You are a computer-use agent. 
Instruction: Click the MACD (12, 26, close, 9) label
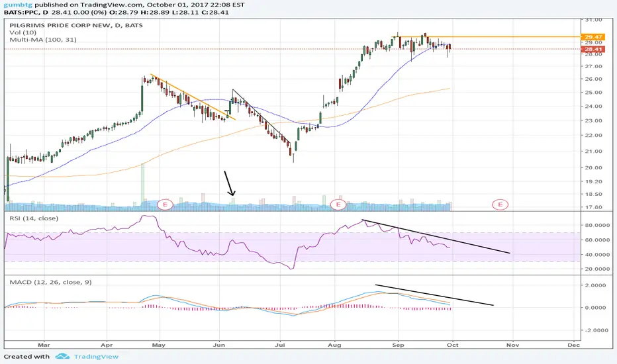[x=50, y=282]
